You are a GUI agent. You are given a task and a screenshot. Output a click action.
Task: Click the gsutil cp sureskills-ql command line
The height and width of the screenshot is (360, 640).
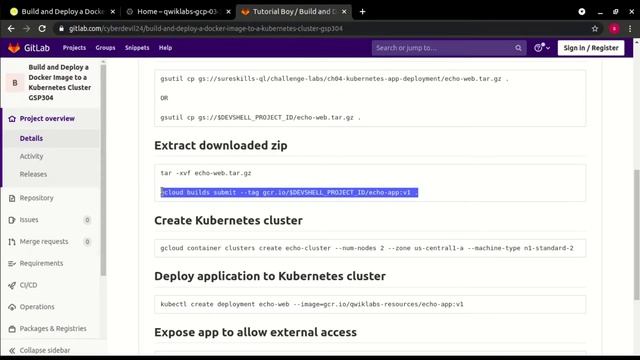click(334, 79)
